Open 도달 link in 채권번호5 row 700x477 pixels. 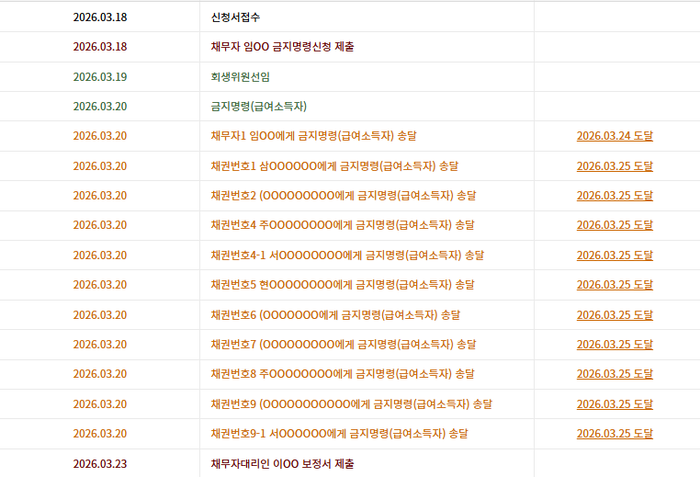click(x=614, y=285)
